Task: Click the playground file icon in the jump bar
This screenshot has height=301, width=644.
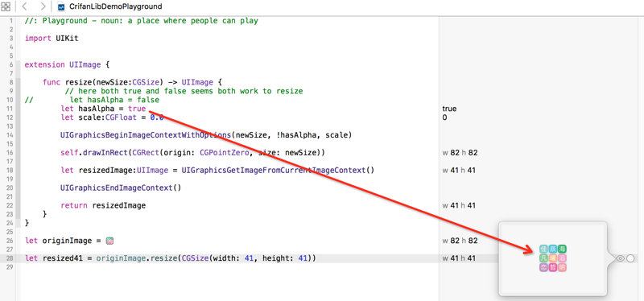Action: [x=61, y=6]
